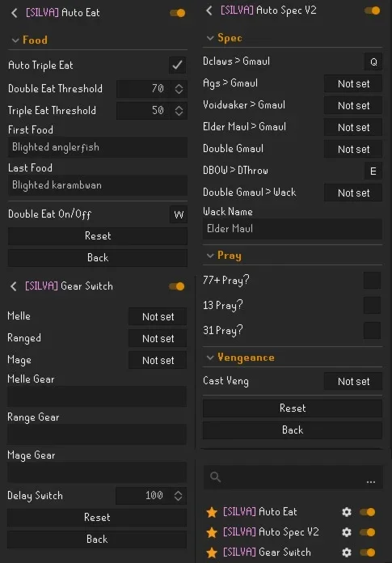Click the star next to Gear Switch

(x=212, y=552)
